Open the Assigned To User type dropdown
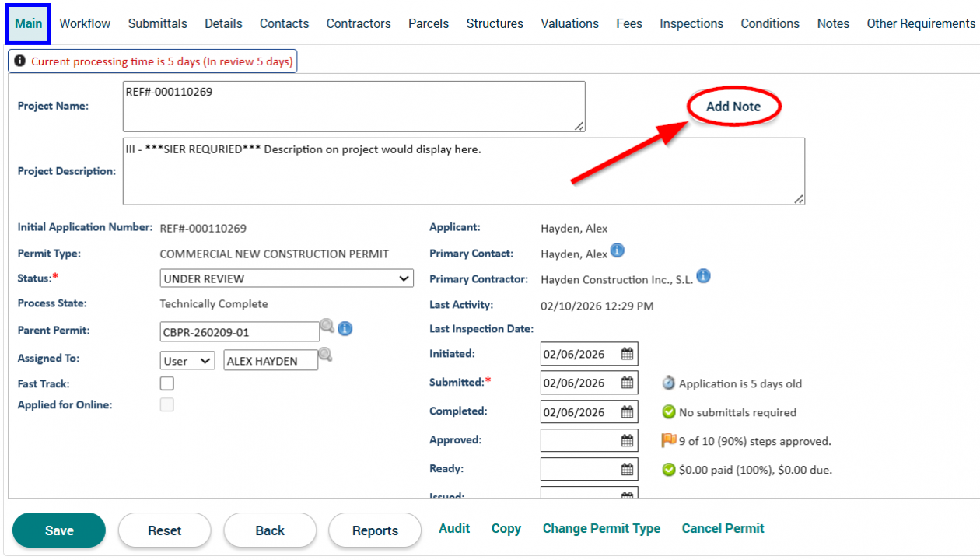Viewport: 980px width, 560px height. tap(187, 360)
